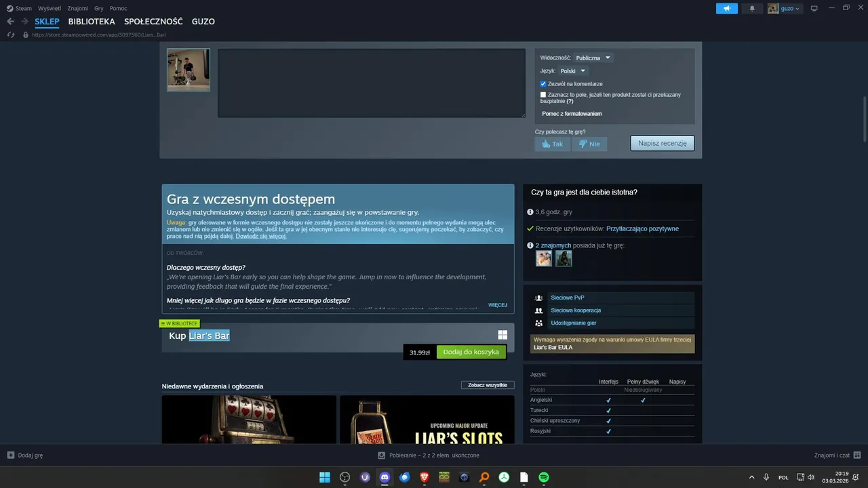Click the profile avatar beside the review box
Image resolution: width=868 pixels, height=488 pixels.
pyautogui.click(x=189, y=70)
